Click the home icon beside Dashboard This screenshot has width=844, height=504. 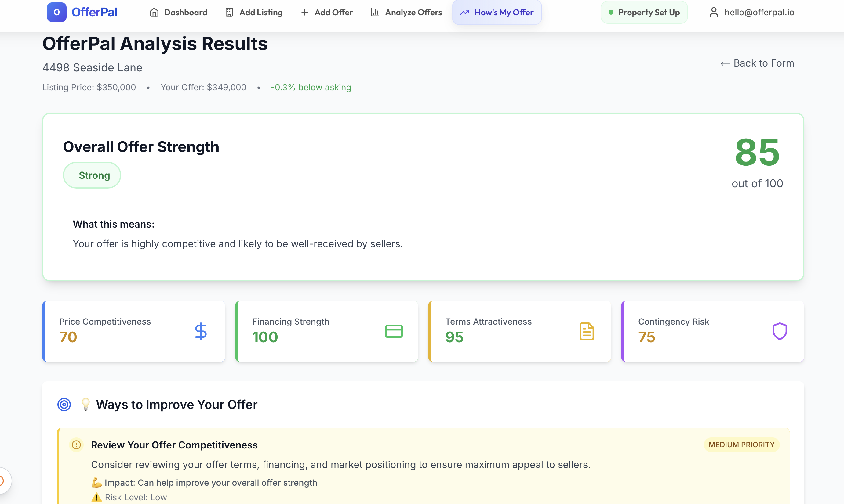click(x=155, y=12)
